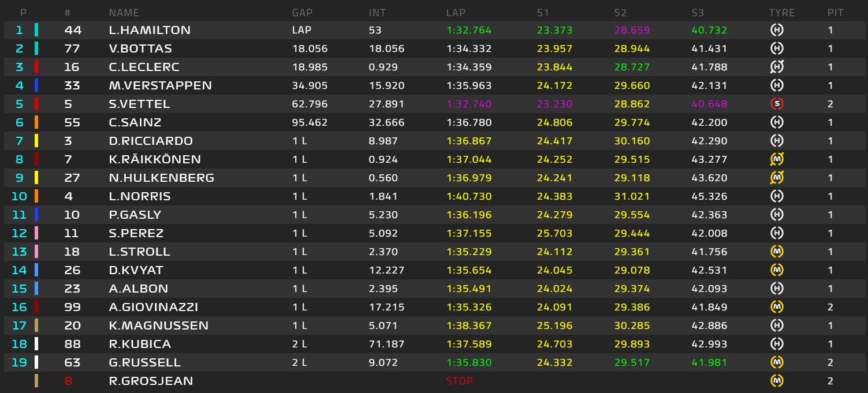
Task: Click the TYRE column header
Action: pyautogui.click(x=781, y=13)
